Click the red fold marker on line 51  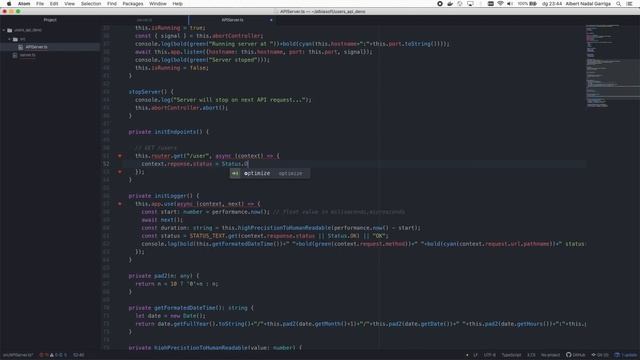click(x=120, y=156)
